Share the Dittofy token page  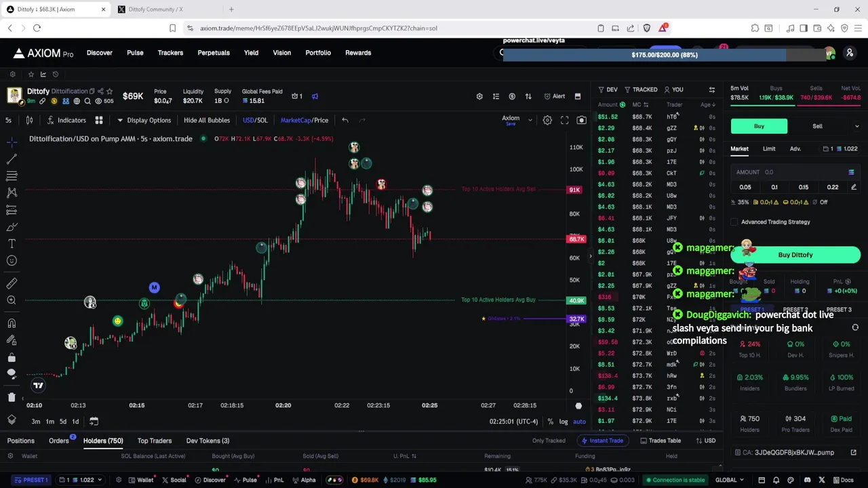[x=100, y=91]
